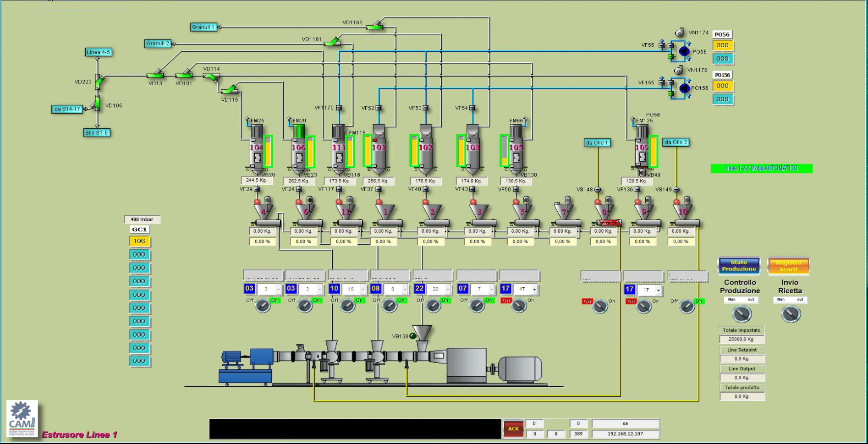Toggle the selector knob under code 08
The image size is (868, 444).
click(x=390, y=305)
